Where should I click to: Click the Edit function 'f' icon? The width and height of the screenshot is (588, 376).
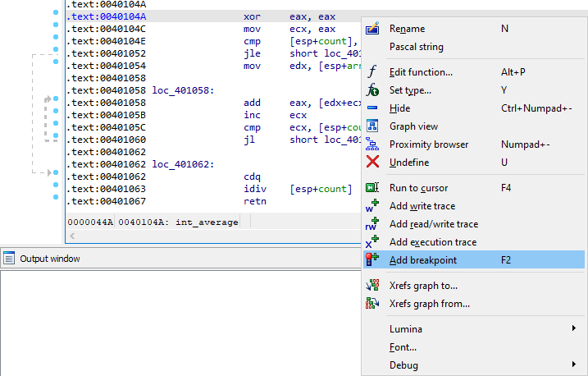pos(372,72)
